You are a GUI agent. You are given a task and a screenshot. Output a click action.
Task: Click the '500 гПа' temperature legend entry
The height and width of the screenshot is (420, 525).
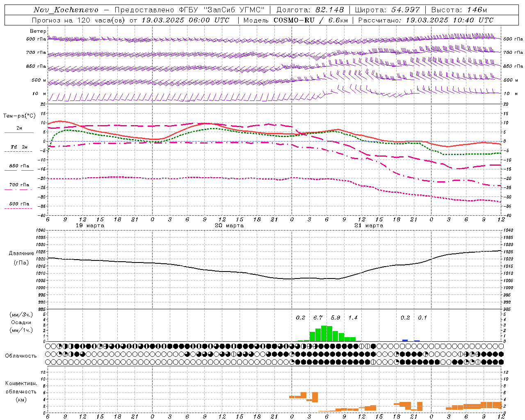click(x=19, y=203)
